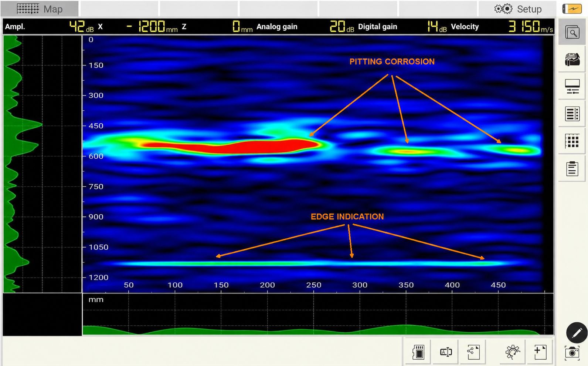588x366 pixels.
Task: Open the display settings sliders icon
Action: (x=572, y=87)
